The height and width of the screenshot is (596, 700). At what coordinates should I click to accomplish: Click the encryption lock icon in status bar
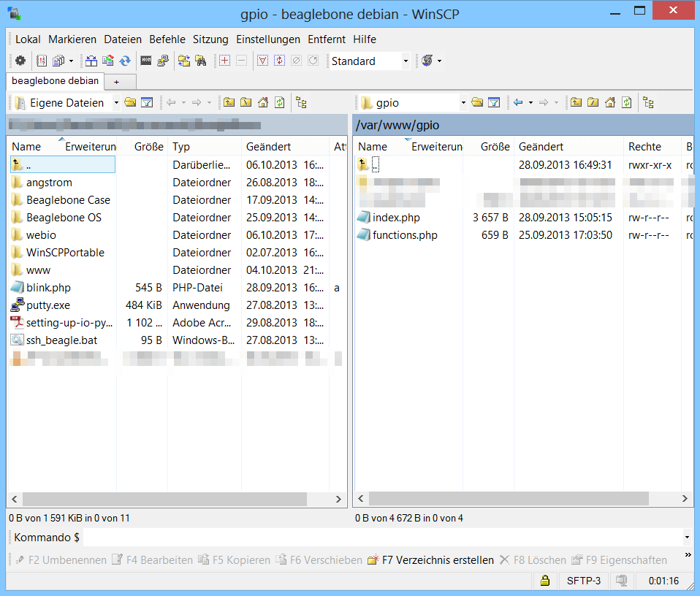click(544, 581)
